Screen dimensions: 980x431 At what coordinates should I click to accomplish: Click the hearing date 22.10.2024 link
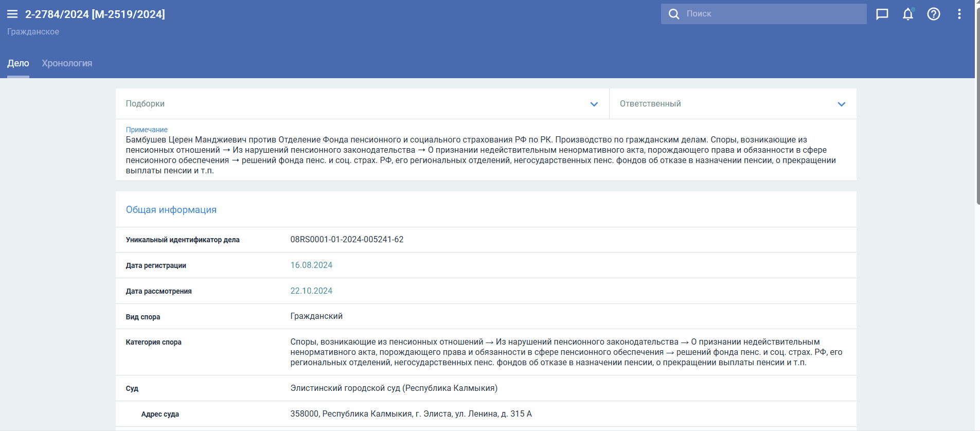pyautogui.click(x=311, y=291)
